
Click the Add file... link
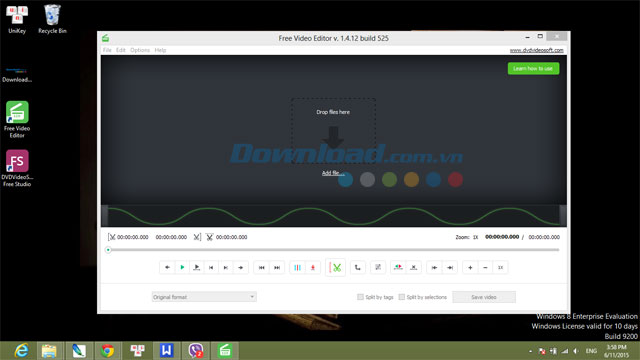[x=332, y=173]
